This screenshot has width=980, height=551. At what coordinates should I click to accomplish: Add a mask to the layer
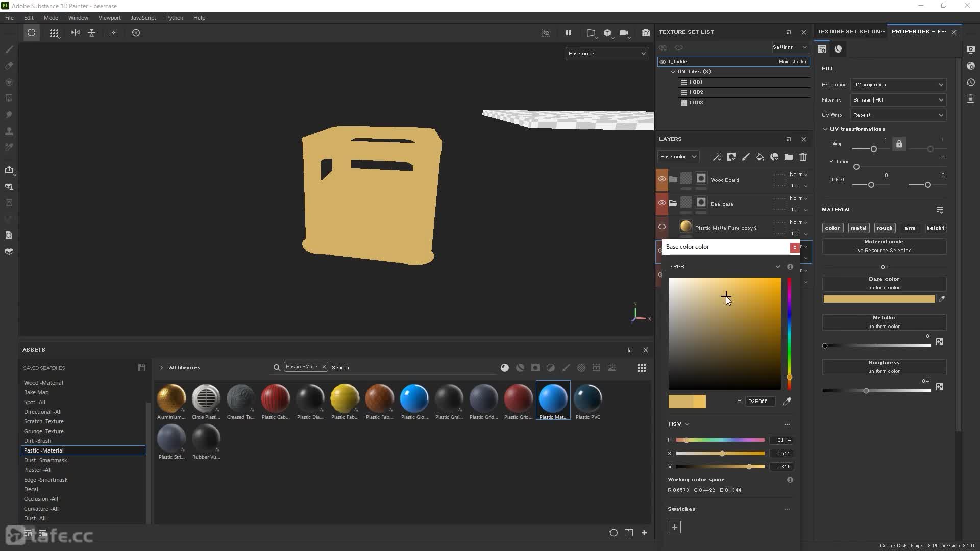click(x=731, y=157)
